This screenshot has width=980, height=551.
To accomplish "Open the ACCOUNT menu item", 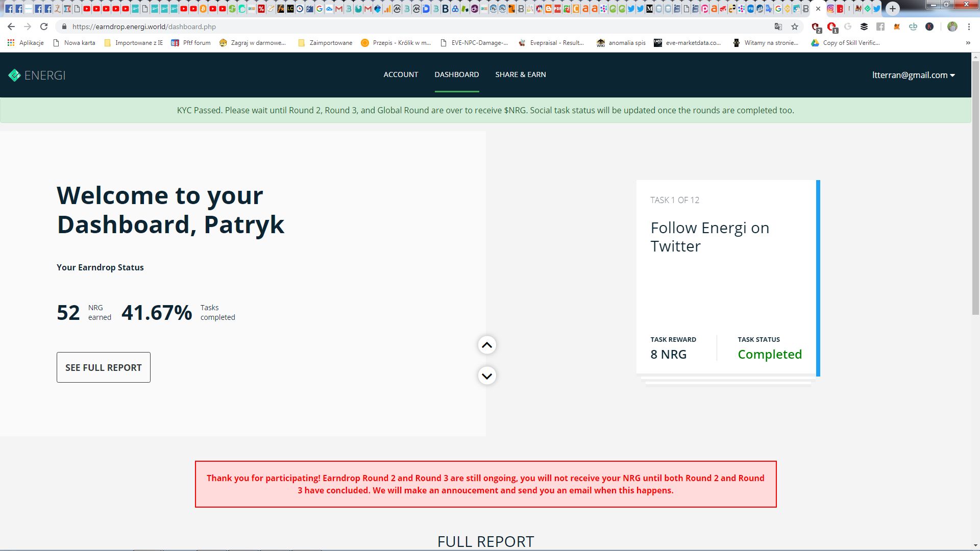I will tap(401, 74).
